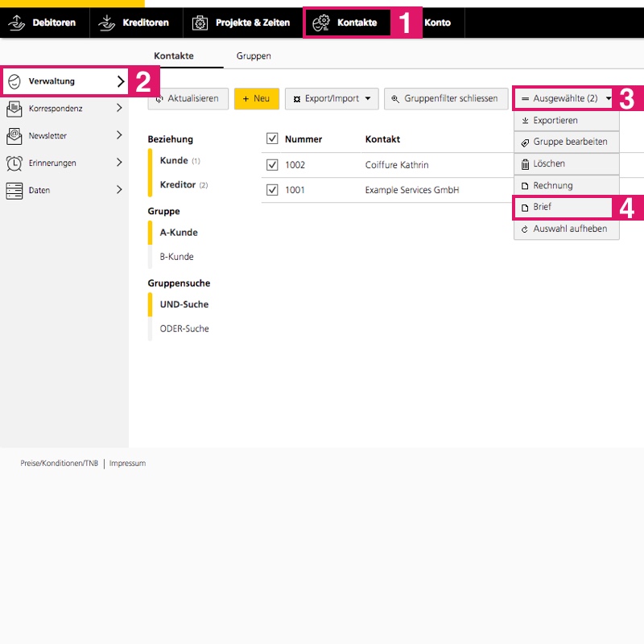Screen dimensions: 644x644
Task: Create a contact with the Neu button
Action: 256,98
